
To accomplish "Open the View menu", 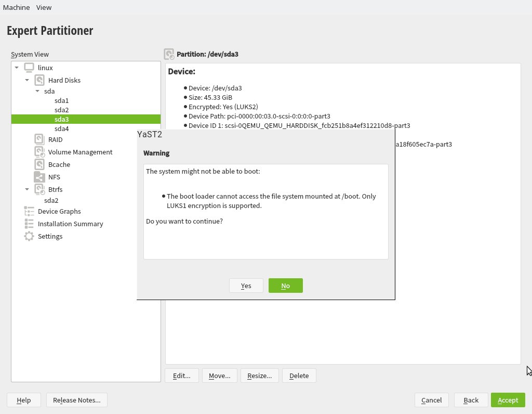I will pyautogui.click(x=44, y=7).
